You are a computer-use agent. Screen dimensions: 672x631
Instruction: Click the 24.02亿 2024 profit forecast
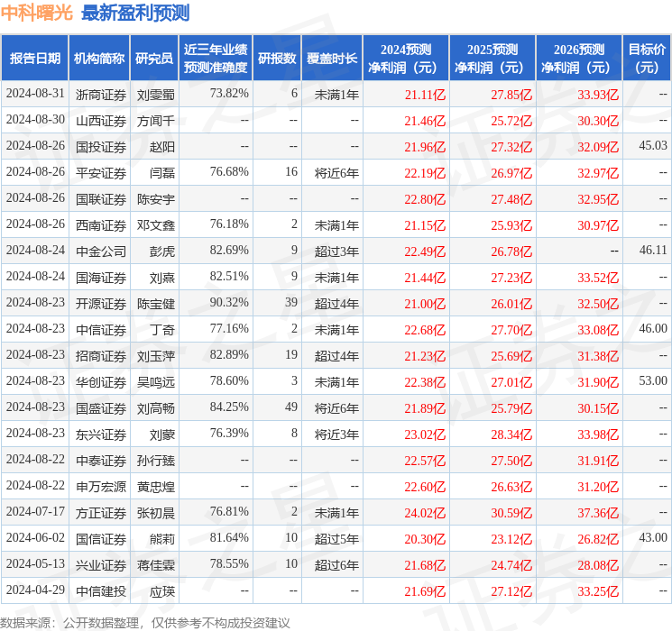(x=425, y=513)
